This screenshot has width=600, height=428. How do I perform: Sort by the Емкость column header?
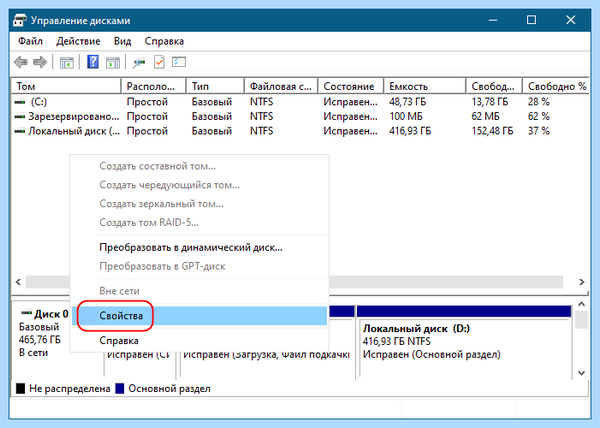[x=425, y=86]
